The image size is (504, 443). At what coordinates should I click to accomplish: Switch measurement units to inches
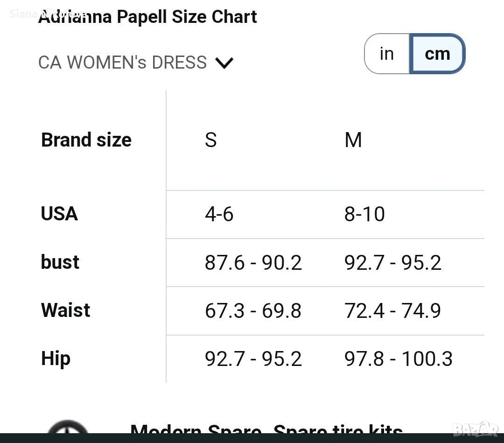387,54
